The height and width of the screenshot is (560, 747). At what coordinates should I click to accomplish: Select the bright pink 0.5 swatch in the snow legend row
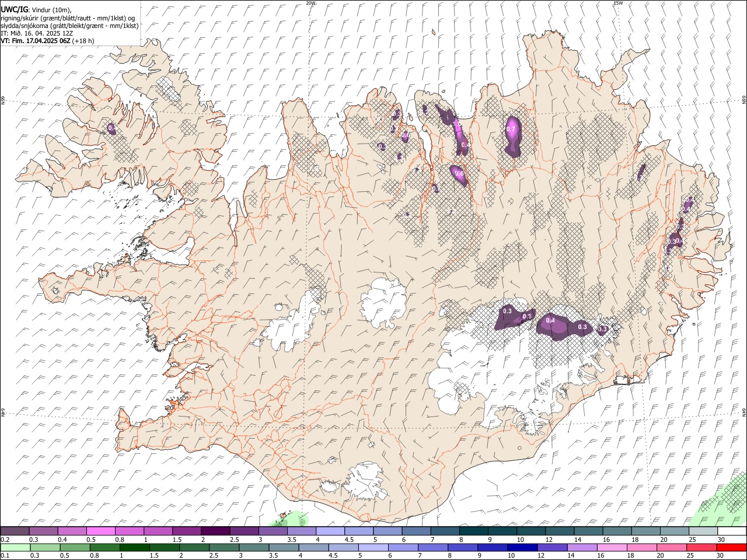click(x=100, y=531)
